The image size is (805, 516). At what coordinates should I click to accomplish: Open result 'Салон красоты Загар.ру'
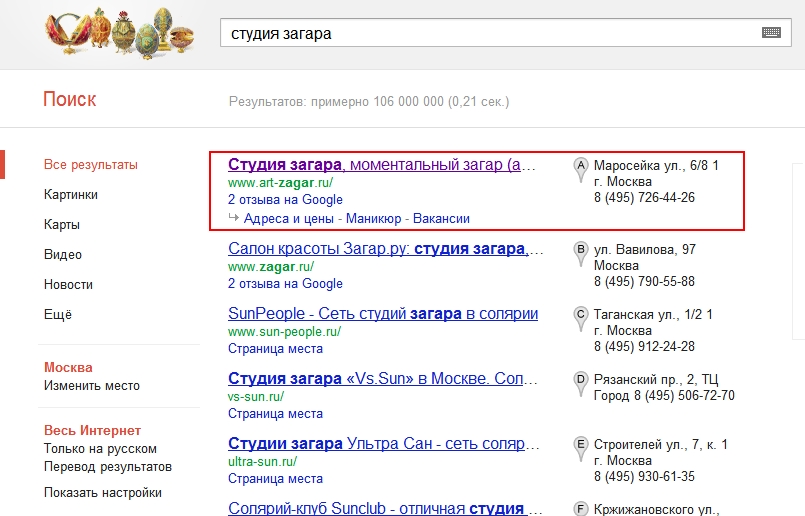386,249
